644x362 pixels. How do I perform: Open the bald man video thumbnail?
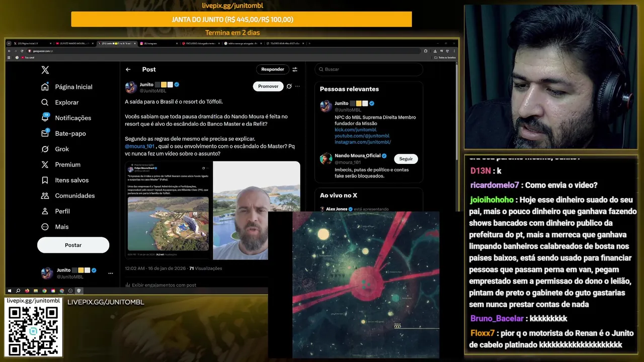pos(256,210)
